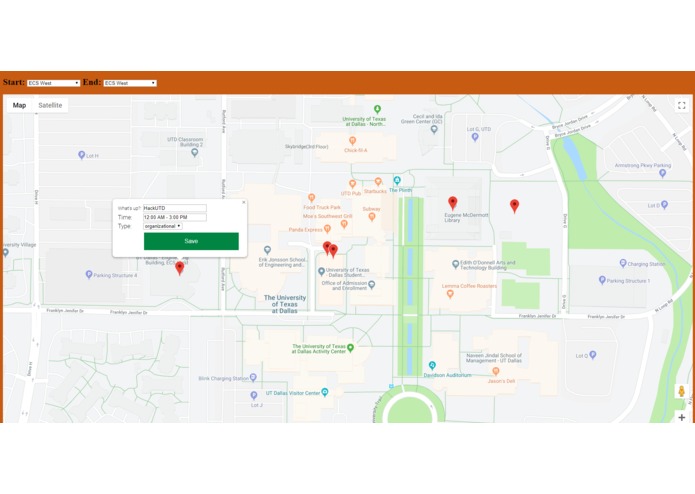Click the Panda Express pin
Screen dimensions: 695x494
point(327,229)
